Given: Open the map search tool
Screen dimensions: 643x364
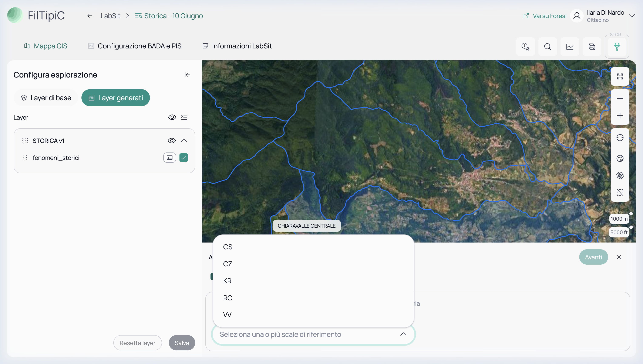Looking at the screenshot, I should click(548, 47).
